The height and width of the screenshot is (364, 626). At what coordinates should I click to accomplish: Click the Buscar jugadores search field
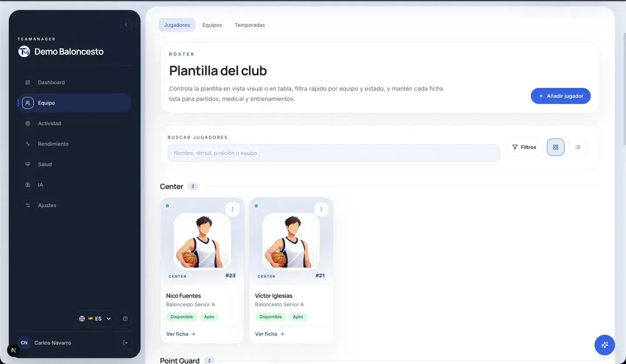tap(333, 153)
